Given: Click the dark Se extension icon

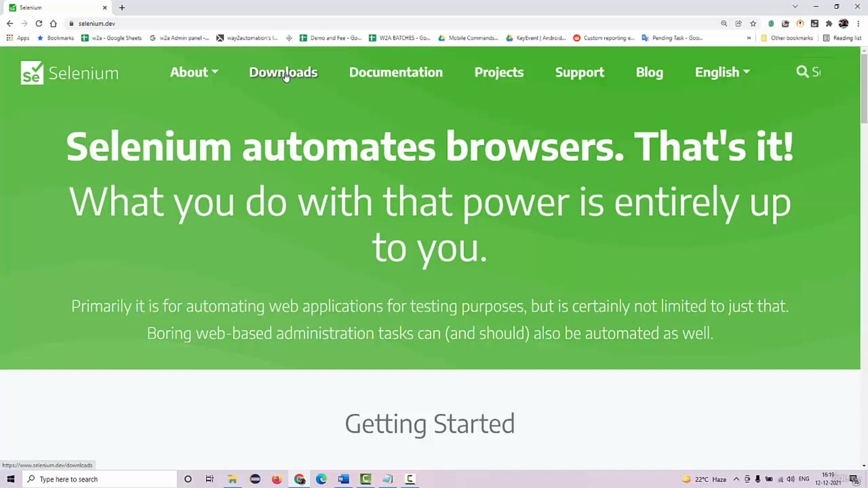Looking at the screenshot, I should 814,23.
